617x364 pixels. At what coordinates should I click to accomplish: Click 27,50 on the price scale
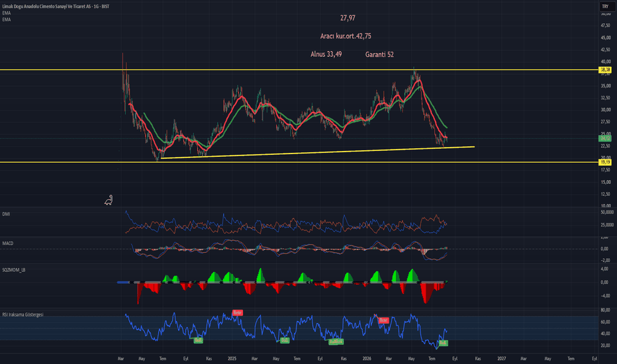605,122
